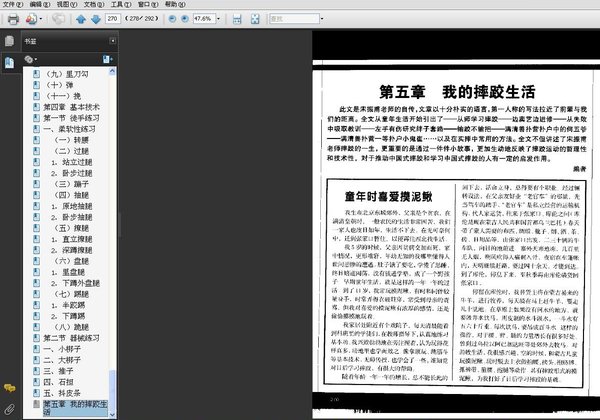This screenshot has height=420, width=600.
Task: Click bookmark icon beside 2. 下蹲外盘腿
Action: click(36, 283)
